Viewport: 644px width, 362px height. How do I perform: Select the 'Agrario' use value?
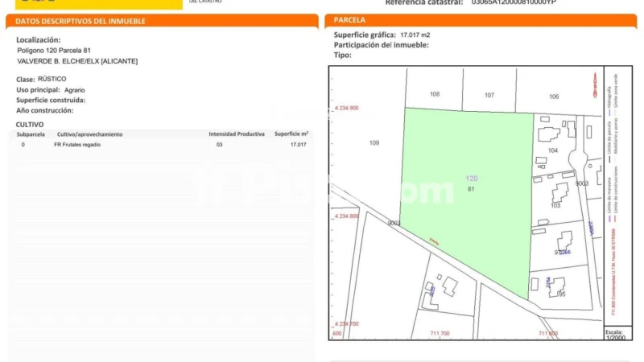pos(75,90)
